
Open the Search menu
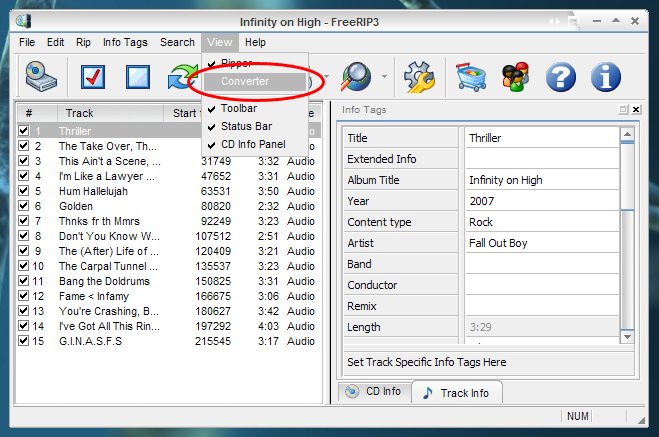click(x=177, y=42)
